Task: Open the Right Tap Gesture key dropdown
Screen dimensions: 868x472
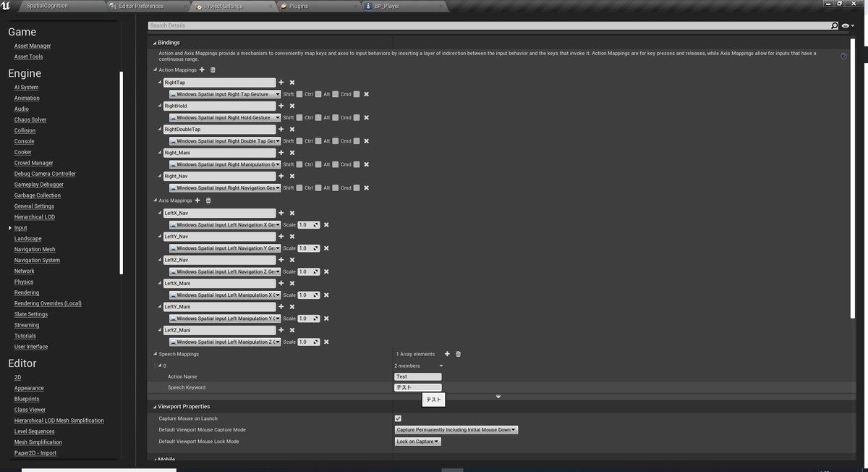Action: pos(225,94)
